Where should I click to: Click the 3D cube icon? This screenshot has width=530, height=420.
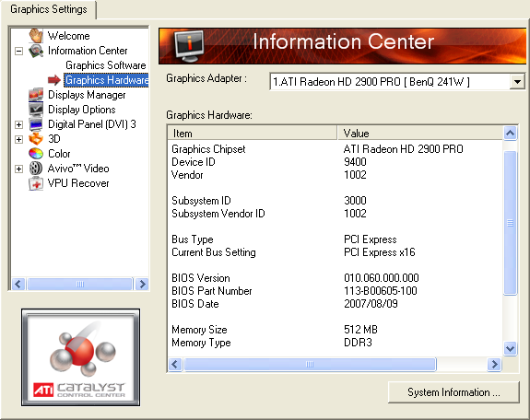coord(36,138)
